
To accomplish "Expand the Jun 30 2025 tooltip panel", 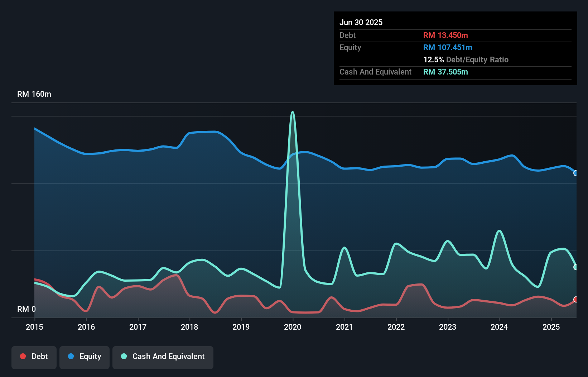I will (455, 22).
